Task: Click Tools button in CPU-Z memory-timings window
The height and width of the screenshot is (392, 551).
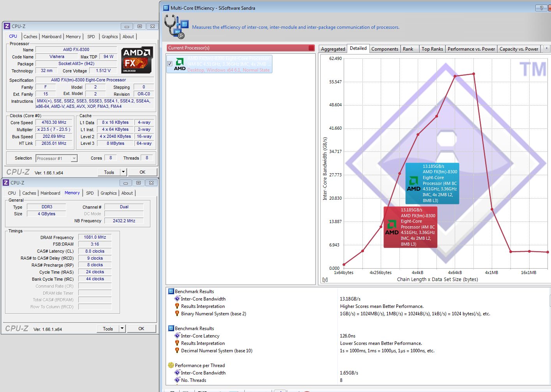Action: pos(108,329)
